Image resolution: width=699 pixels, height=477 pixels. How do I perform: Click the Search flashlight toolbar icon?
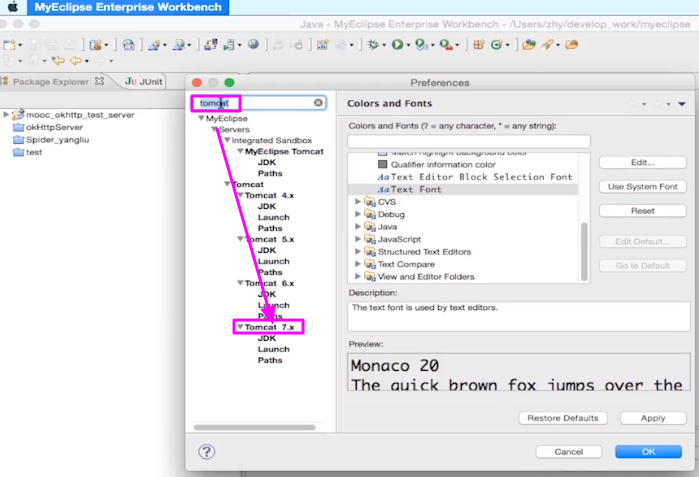point(547,45)
